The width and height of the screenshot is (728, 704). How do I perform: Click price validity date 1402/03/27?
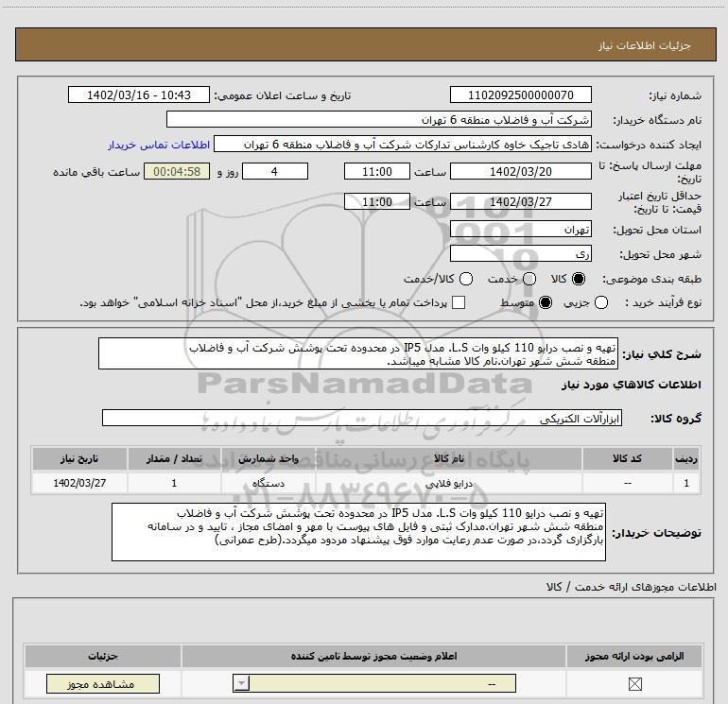click(520, 202)
